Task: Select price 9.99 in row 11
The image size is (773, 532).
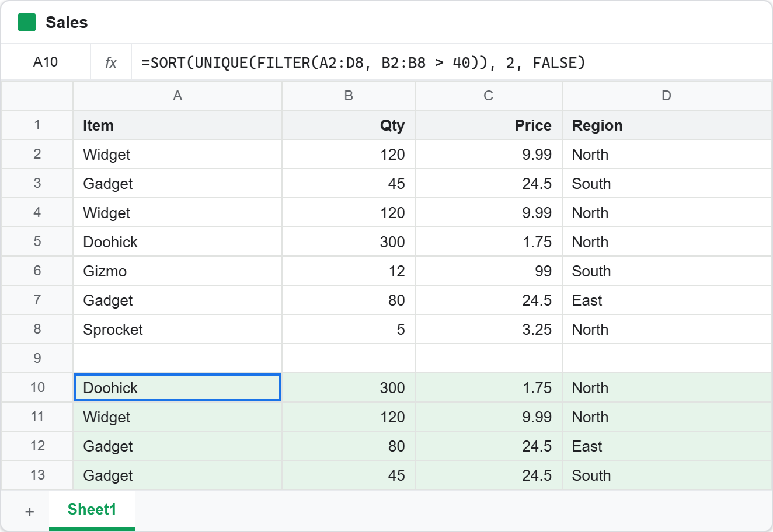Action: pyautogui.click(x=489, y=416)
